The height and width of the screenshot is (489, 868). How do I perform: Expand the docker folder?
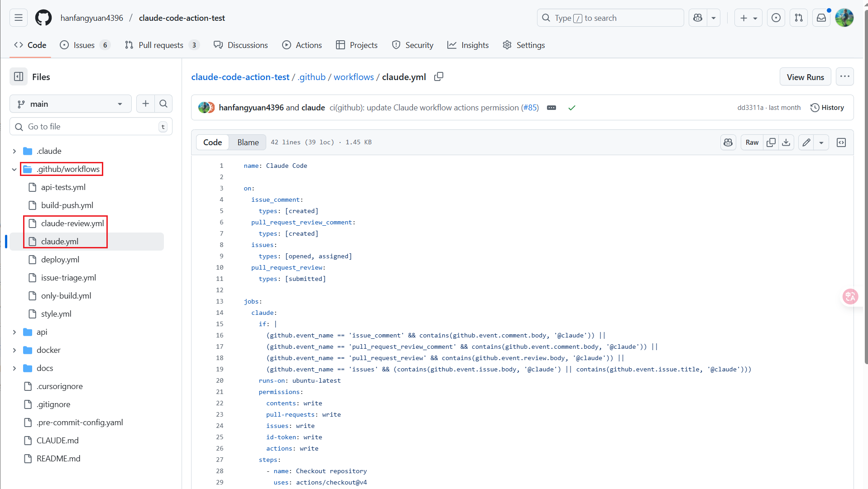click(x=14, y=350)
